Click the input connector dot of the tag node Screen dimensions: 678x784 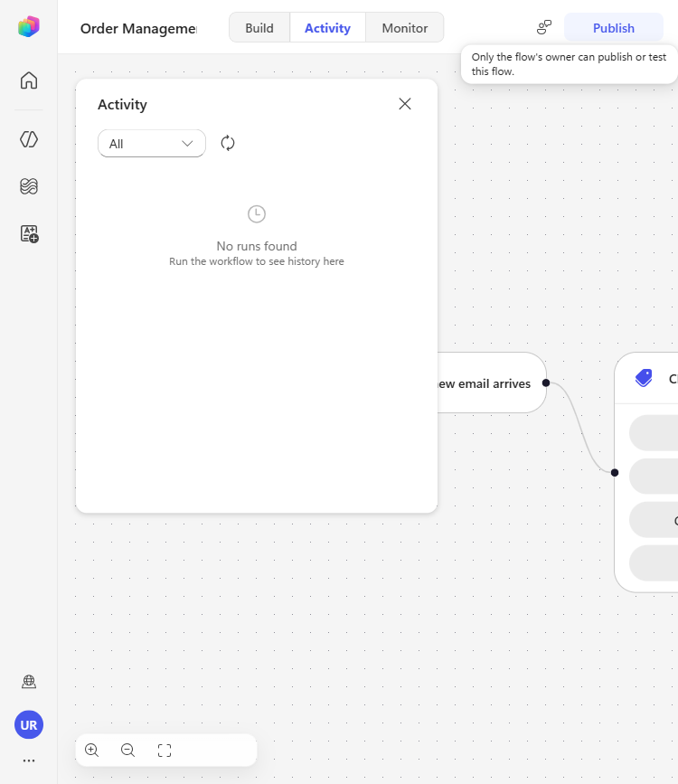click(615, 473)
